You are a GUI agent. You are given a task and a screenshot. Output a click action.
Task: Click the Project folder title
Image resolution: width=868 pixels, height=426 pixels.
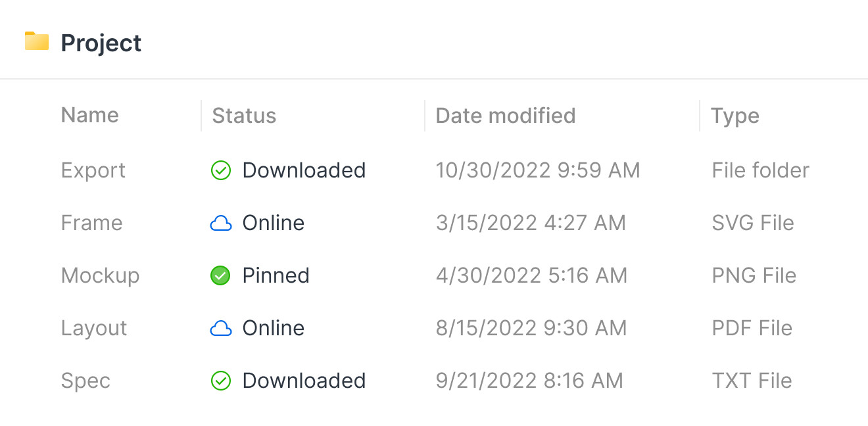(x=101, y=42)
